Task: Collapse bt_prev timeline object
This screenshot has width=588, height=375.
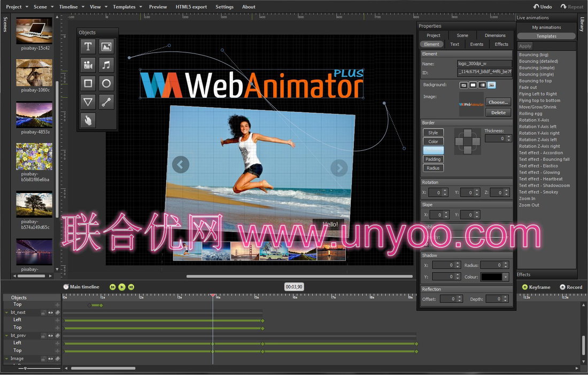Action: pyautogui.click(x=6, y=335)
